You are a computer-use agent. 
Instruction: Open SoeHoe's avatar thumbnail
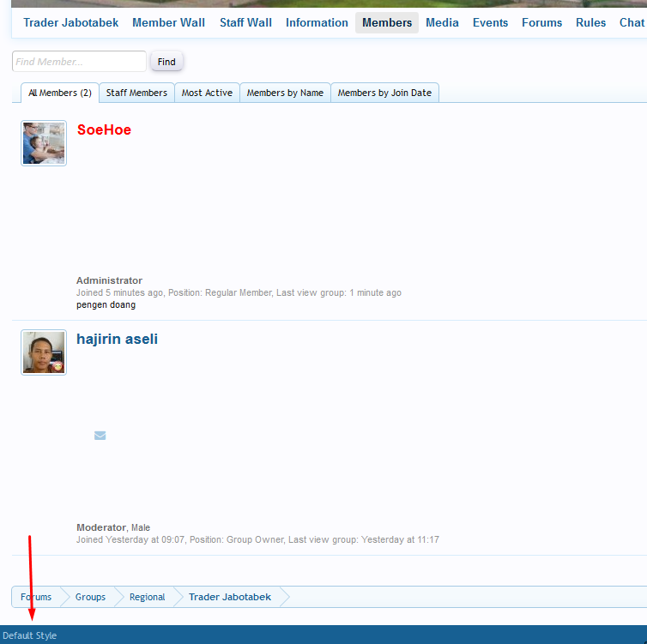44,143
